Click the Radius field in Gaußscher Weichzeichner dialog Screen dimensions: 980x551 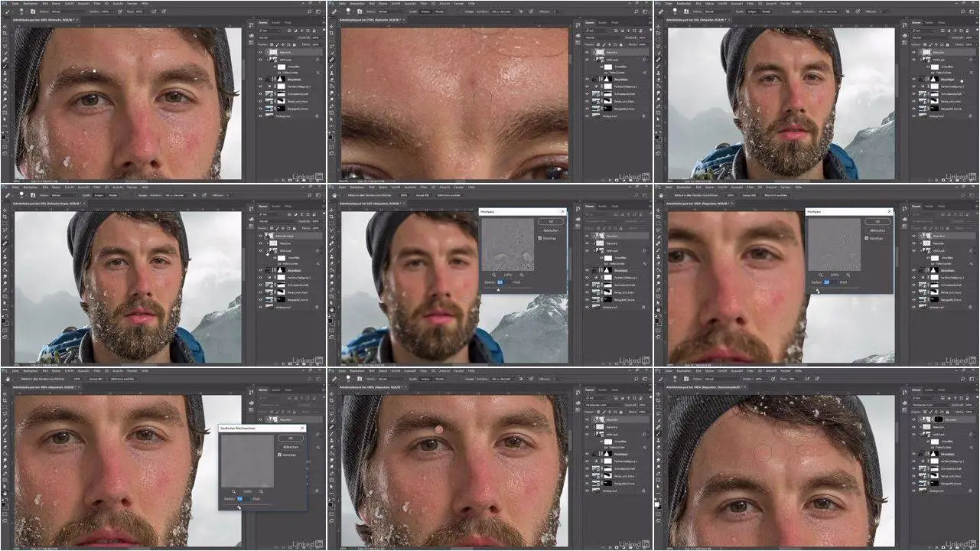point(244,499)
